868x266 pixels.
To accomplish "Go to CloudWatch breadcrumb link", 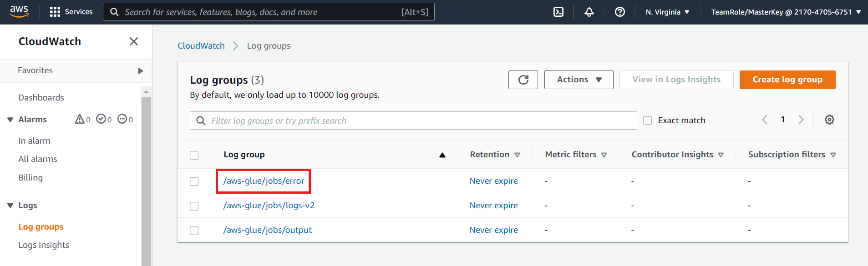I will click(201, 46).
